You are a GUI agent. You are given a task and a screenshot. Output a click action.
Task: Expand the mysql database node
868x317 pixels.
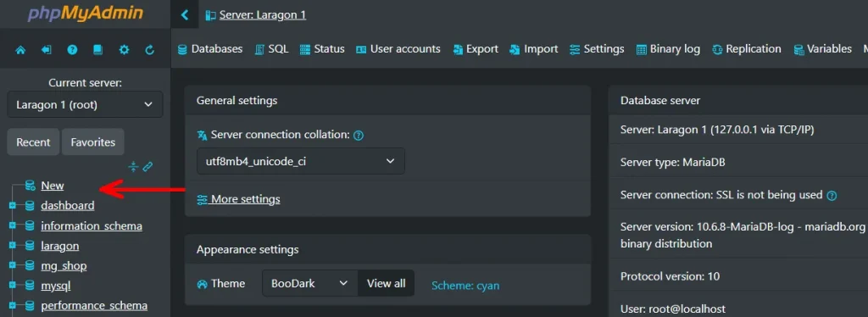click(12, 286)
